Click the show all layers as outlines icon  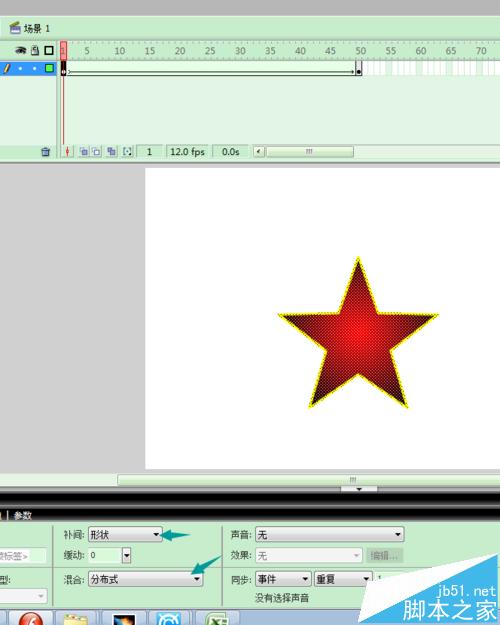coord(49,51)
